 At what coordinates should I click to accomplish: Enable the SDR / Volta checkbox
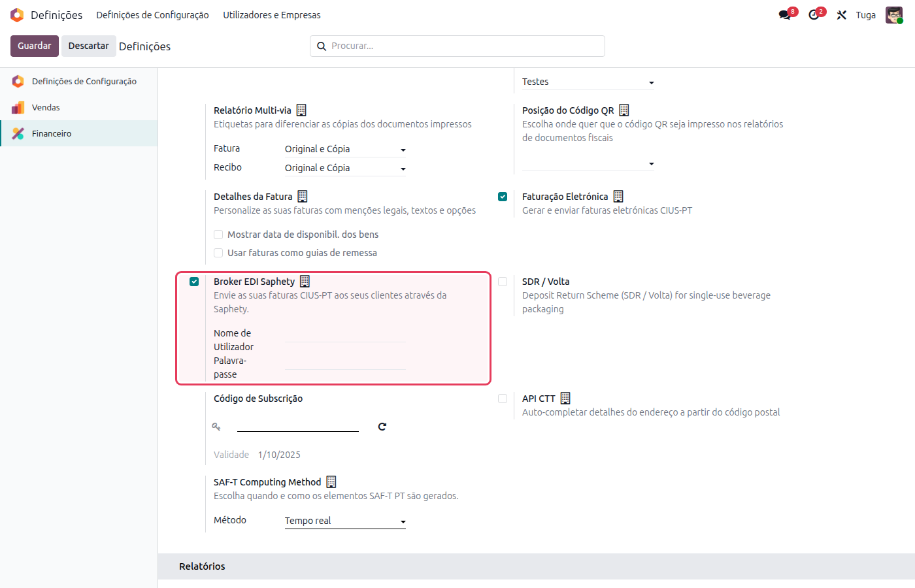coord(503,282)
